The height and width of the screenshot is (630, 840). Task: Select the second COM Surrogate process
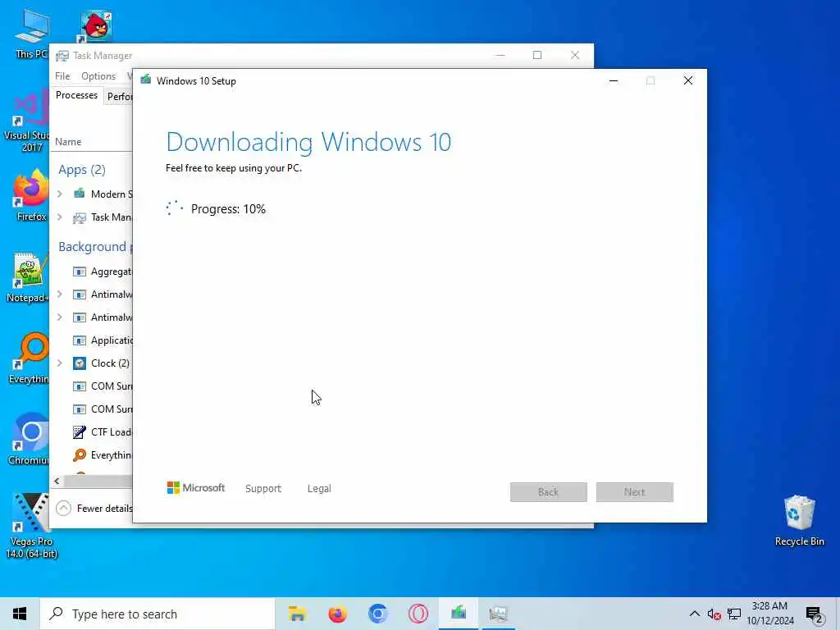pyautogui.click(x=92, y=409)
